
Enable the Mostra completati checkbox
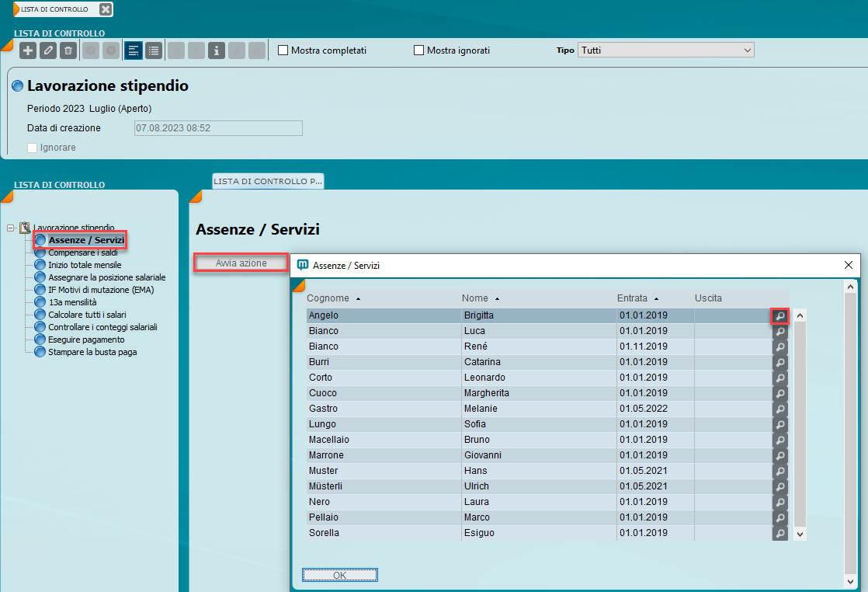283,50
